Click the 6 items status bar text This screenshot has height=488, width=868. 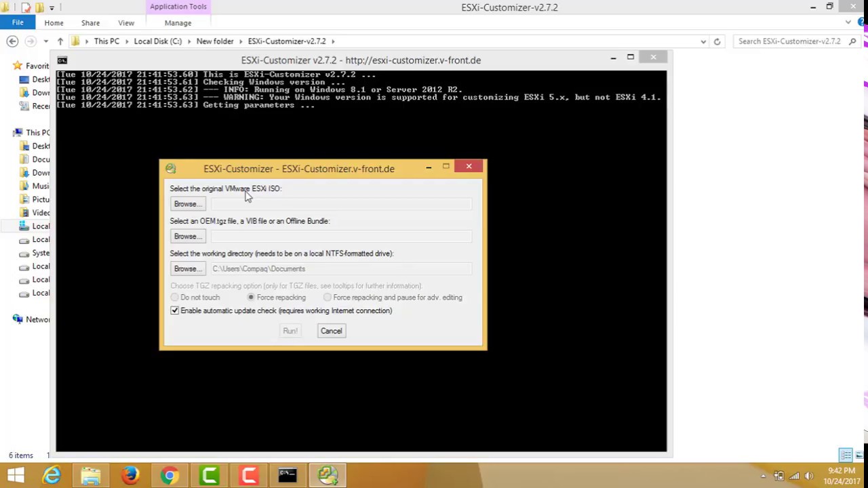tap(21, 455)
